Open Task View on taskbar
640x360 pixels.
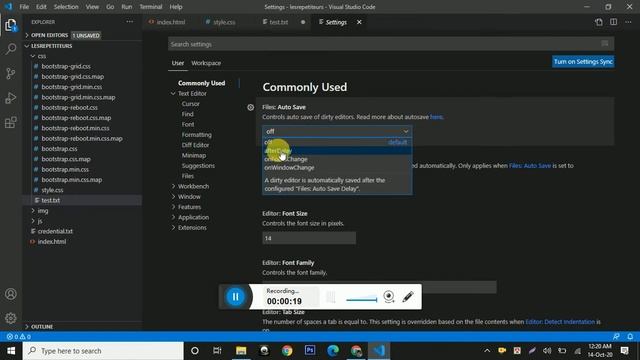pyautogui.click(x=217, y=351)
